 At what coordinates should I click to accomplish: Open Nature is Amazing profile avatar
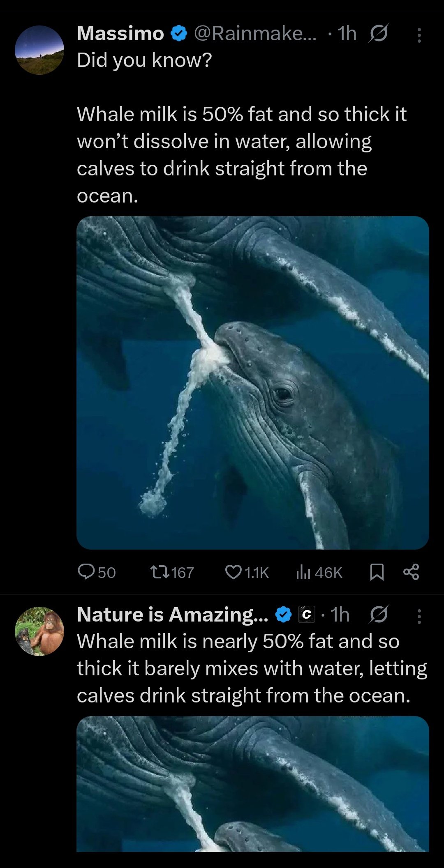click(x=39, y=631)
